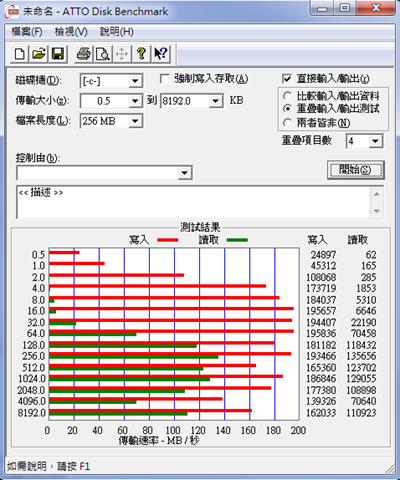Click read value 110923 for 8192.0

[x=361, y=413]
